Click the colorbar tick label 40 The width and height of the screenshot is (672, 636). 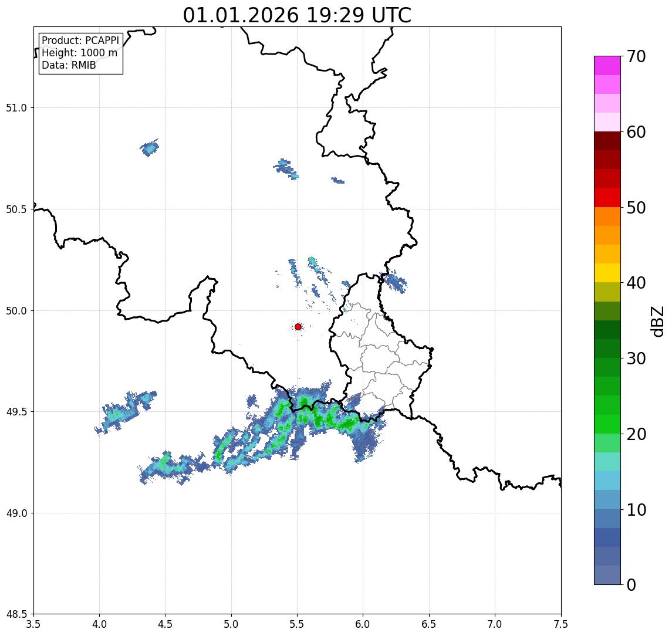tap(636, 283)
